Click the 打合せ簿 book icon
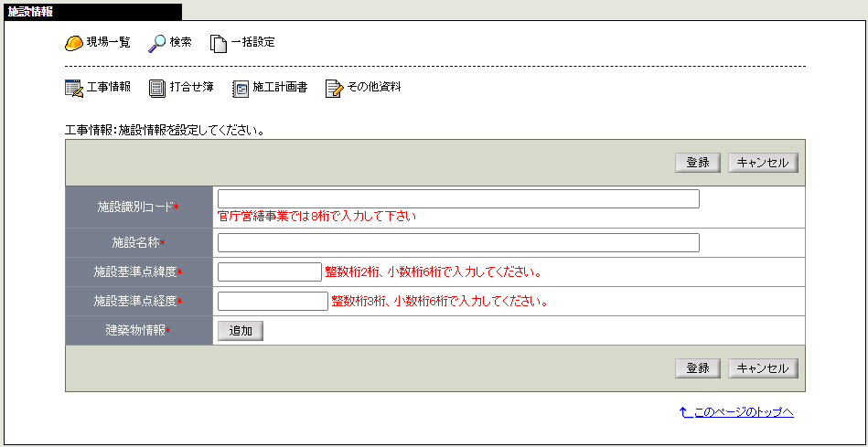 pos(157,89)
